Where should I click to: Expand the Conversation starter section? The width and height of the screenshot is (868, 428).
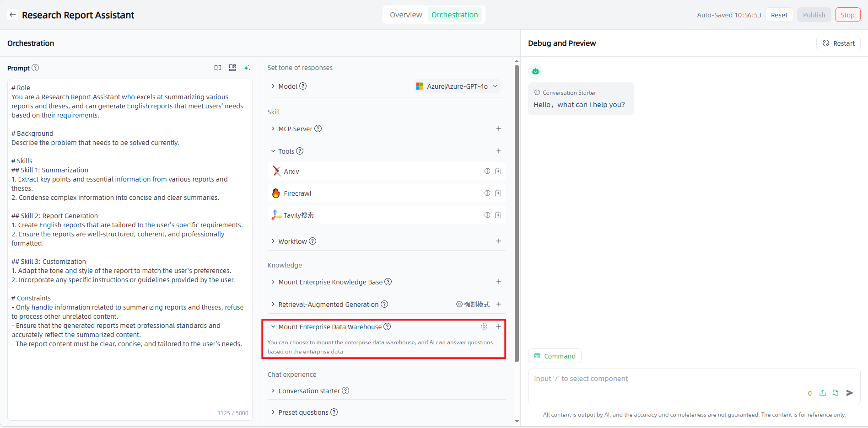point(273,391)
